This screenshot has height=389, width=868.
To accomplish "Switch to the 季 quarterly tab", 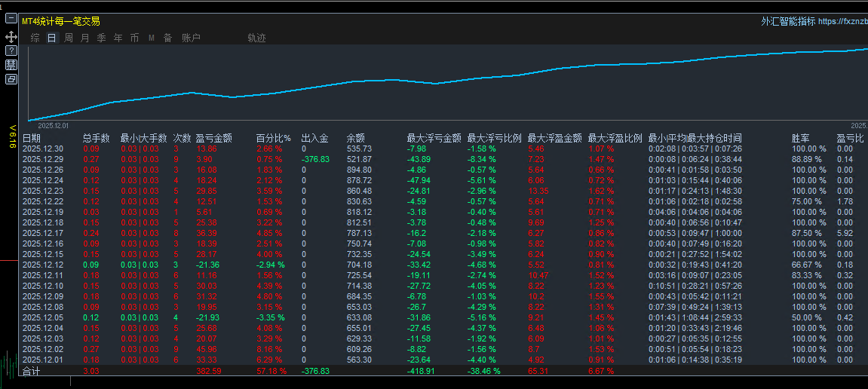I will (x=101, y=38).
